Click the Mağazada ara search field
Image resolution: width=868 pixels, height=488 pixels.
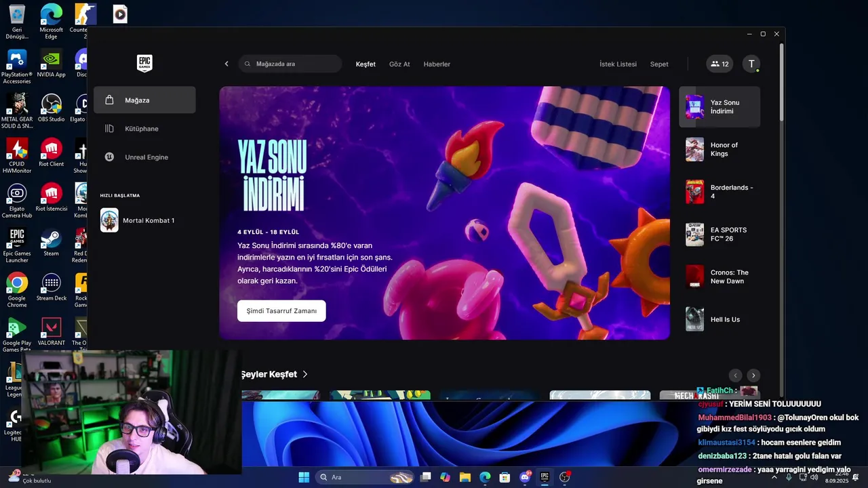pyautogui.click(x=290, y=64)
